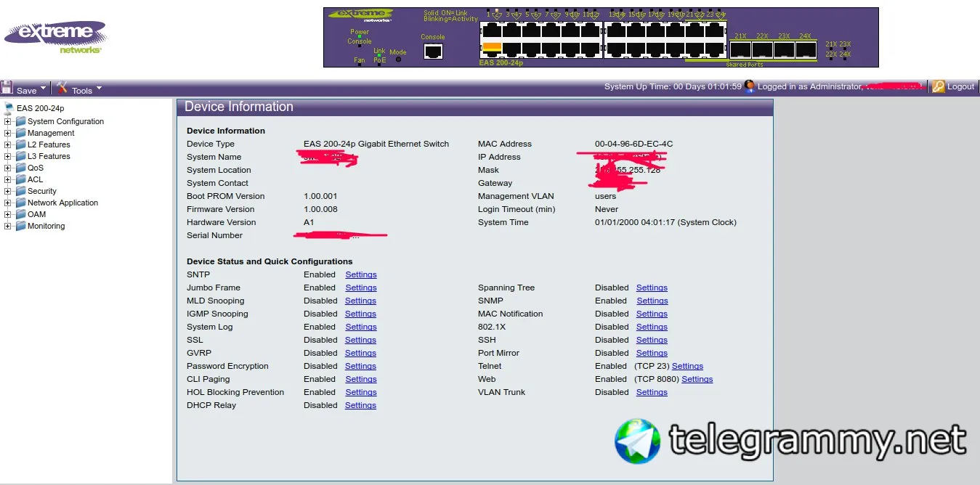The height and width of the screenshot is (485, 980).
Task: Open DHCP Relay Settings link
Action: (361, 405)
